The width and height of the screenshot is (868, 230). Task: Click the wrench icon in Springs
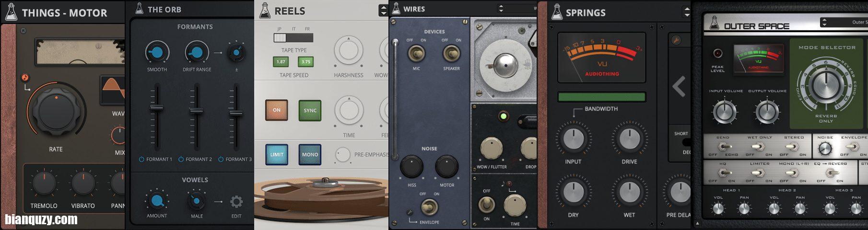pos(676,40)
